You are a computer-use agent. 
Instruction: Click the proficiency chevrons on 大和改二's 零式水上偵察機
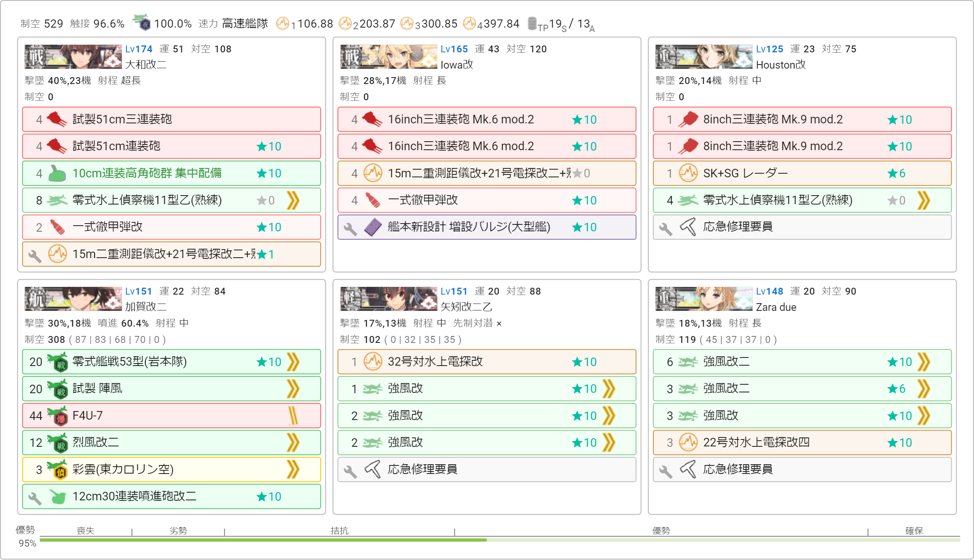[293, 200]
